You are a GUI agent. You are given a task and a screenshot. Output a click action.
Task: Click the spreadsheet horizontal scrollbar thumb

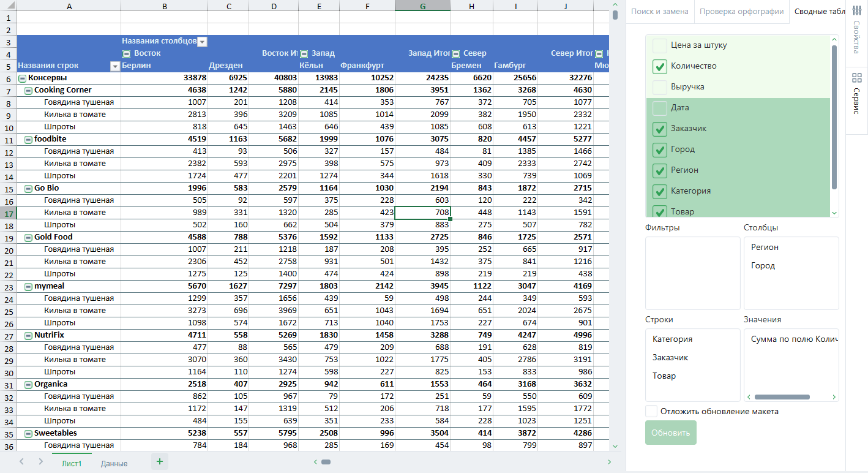pyautogui.click(x=326, y=462)
